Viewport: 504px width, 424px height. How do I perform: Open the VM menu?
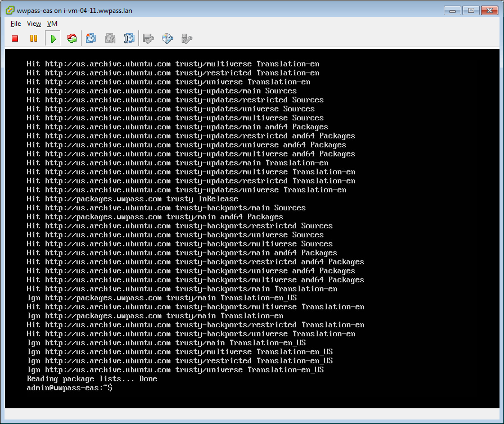point(52,24)
